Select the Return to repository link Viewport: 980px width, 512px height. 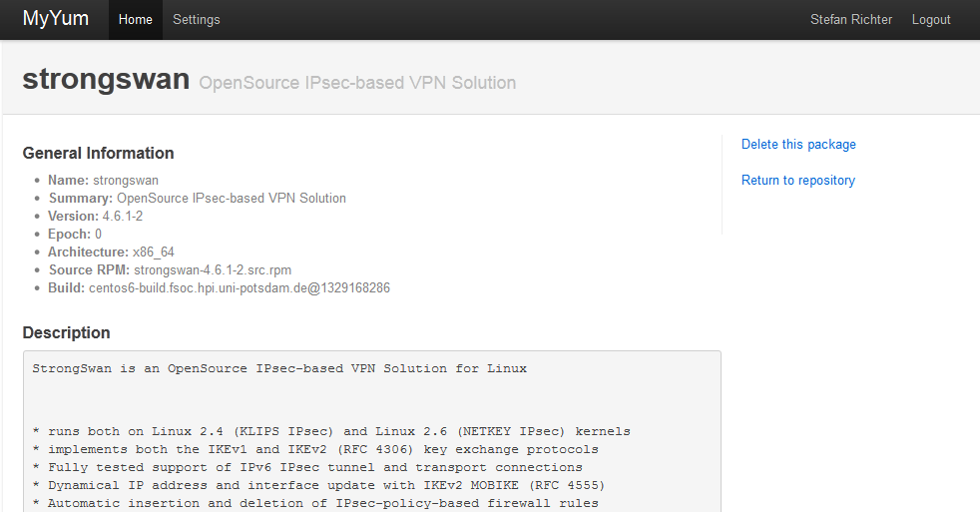[798, 180]
